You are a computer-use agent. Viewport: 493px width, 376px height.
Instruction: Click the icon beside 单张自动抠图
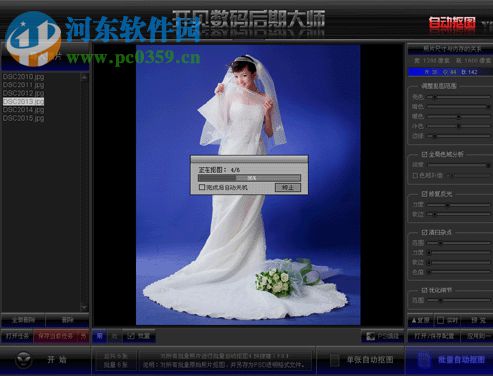[x=334, y=360]
